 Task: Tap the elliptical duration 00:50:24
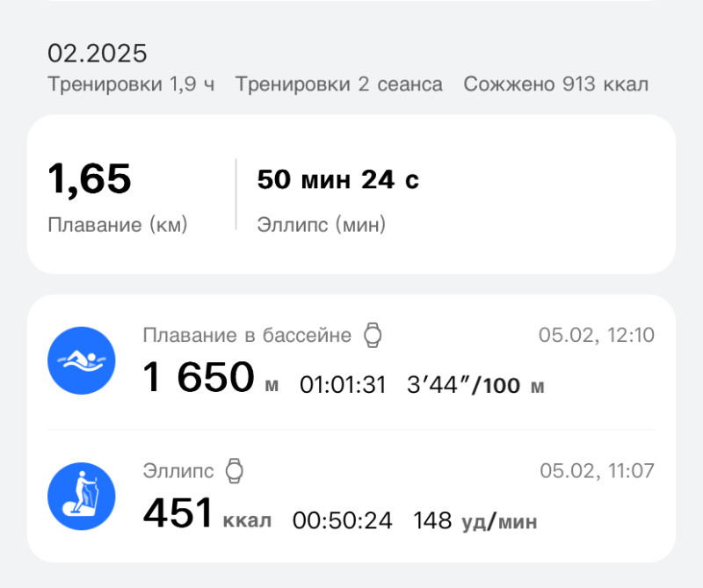click(x=343, y=520)
